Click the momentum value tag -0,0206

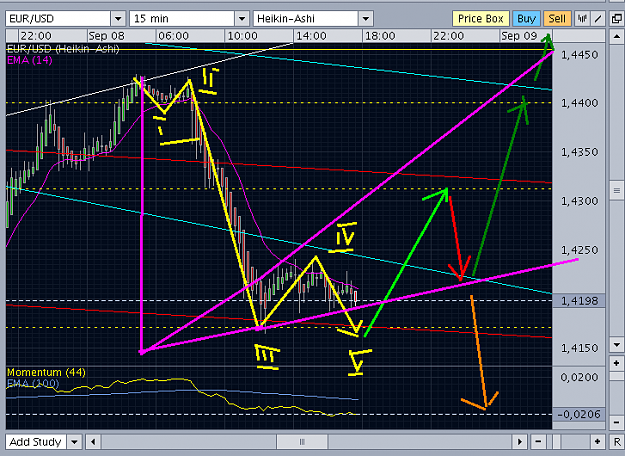click(x=579, y=415)
